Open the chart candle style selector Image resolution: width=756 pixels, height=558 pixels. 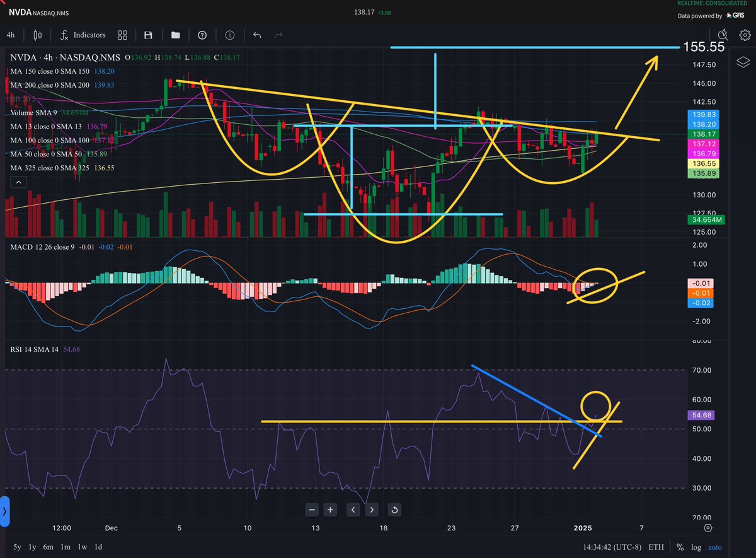point(37,35)
